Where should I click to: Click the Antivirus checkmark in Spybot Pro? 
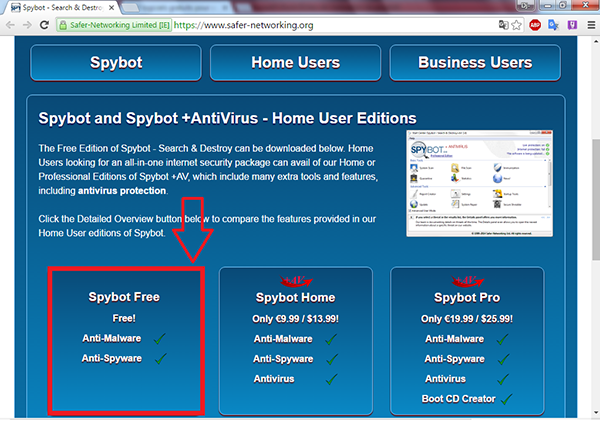503,379
